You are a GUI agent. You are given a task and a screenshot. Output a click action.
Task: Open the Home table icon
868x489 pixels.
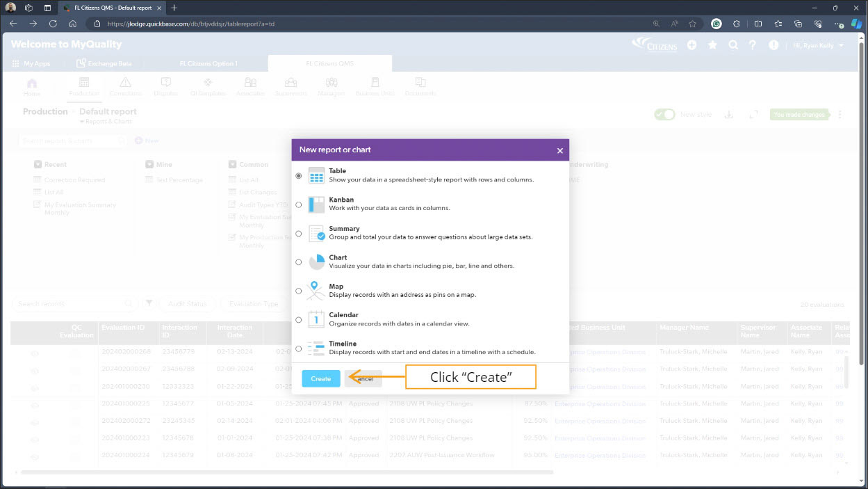tap(32, 83)
